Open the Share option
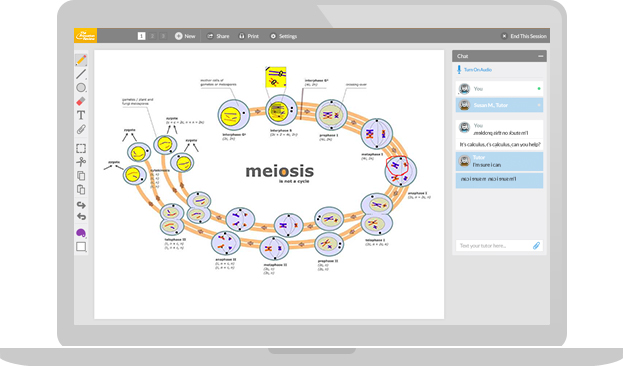The height and width of the screenshot is (366, 623). (x=218, y=36)
